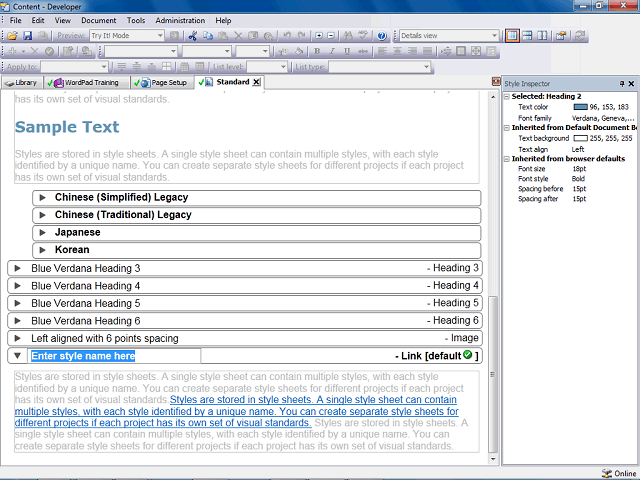Click the refresh icon at the toolbar's end
This screenshot has width=640, height=480.
(580, 36)
